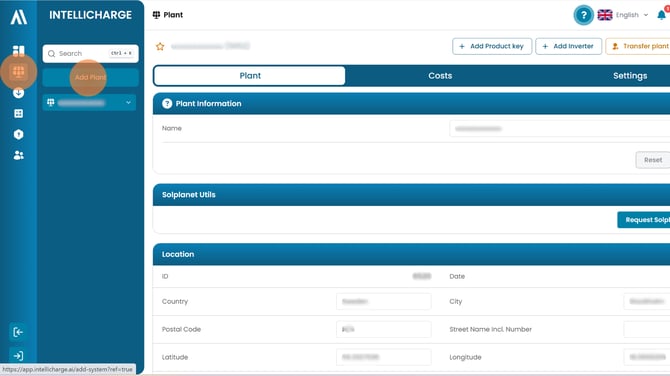
Task: Click Transfer plant button
Action: pyautogui.click(x=638, y=46)
